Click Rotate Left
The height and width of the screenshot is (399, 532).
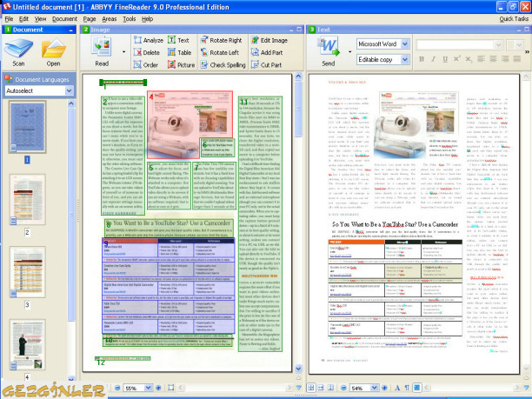click(220, 52)
